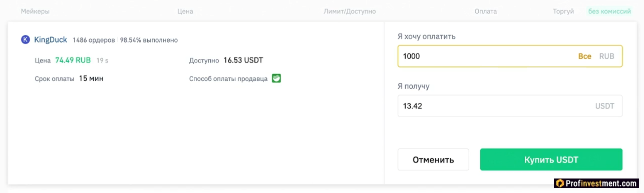The width and height of the screenshot is (644, 193).
Task: Select the Оплата column header
Action: pos(486,11)
